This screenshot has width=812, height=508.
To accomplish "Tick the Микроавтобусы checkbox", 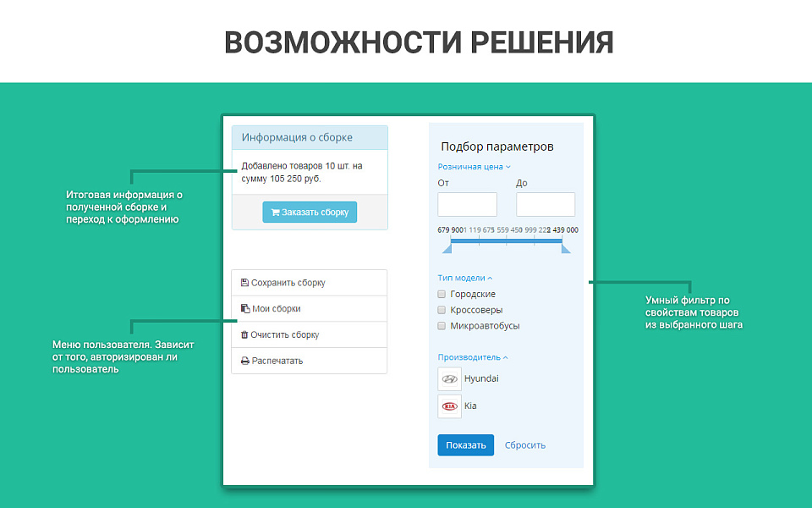I will tap(441, 325).
